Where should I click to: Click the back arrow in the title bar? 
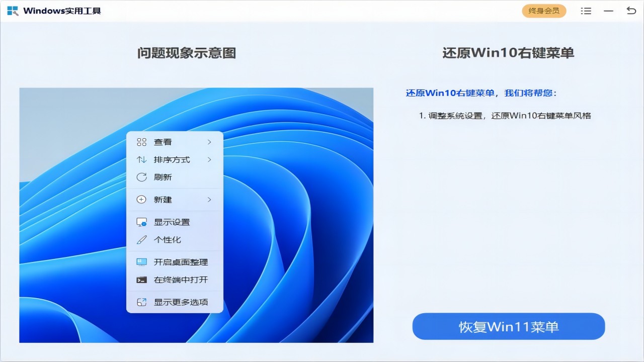point(631,11)
